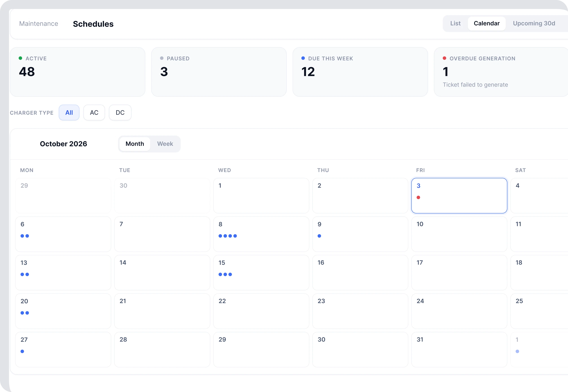Viewport: 568px width, 392px height.
Task: Click the two blue dots on October 20
Action: click(x=25, y=313)
